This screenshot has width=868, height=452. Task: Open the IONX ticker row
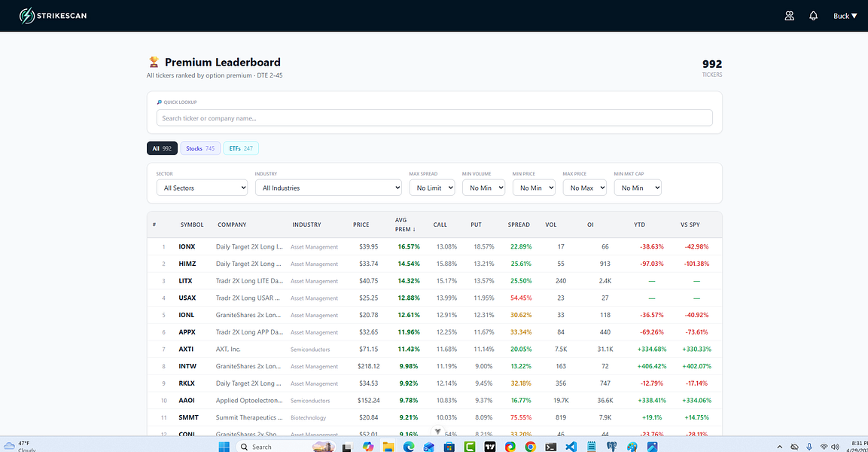pos(434,246)
